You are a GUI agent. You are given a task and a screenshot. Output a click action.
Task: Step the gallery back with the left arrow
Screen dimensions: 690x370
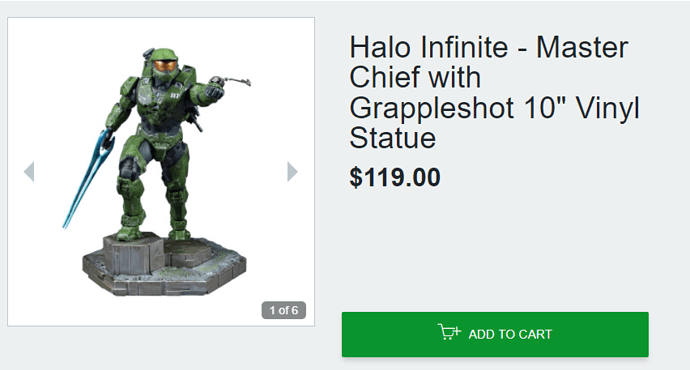[x=29, y=172]
